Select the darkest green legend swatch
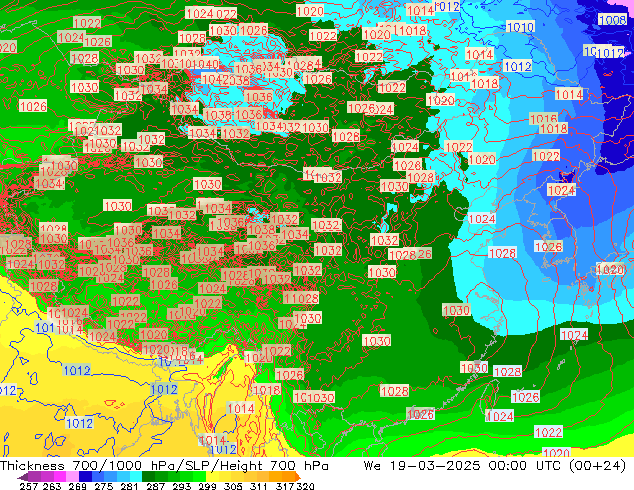The width and height of the screenshot is (634, 490). [x=148, y=476]
